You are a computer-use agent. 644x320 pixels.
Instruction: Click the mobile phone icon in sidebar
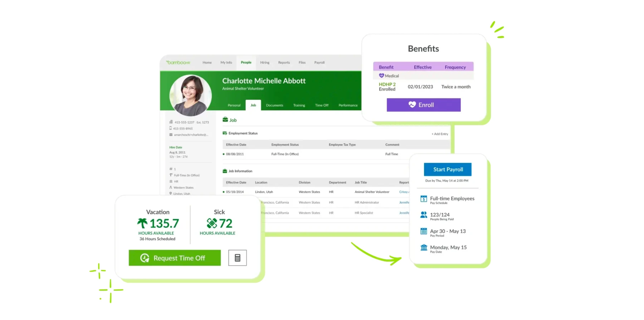coord(171,128)
